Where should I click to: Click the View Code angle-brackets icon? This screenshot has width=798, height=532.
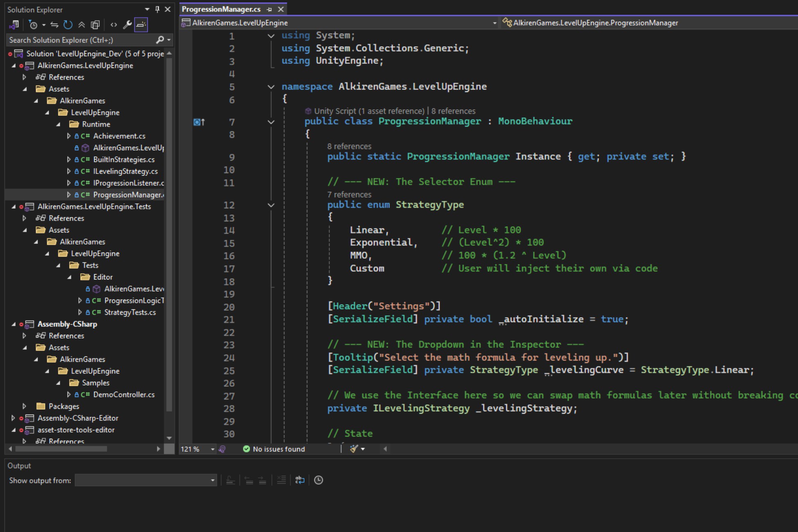pos(114,25)
